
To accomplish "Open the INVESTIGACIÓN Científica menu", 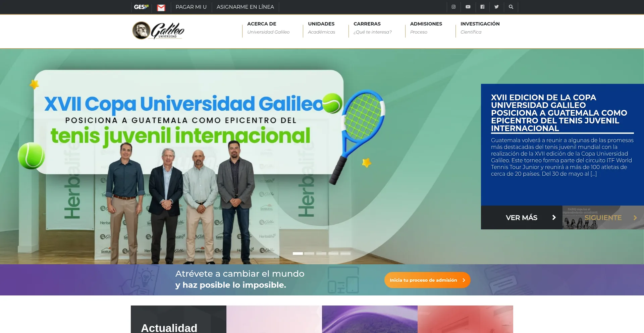I will [480, 28].
